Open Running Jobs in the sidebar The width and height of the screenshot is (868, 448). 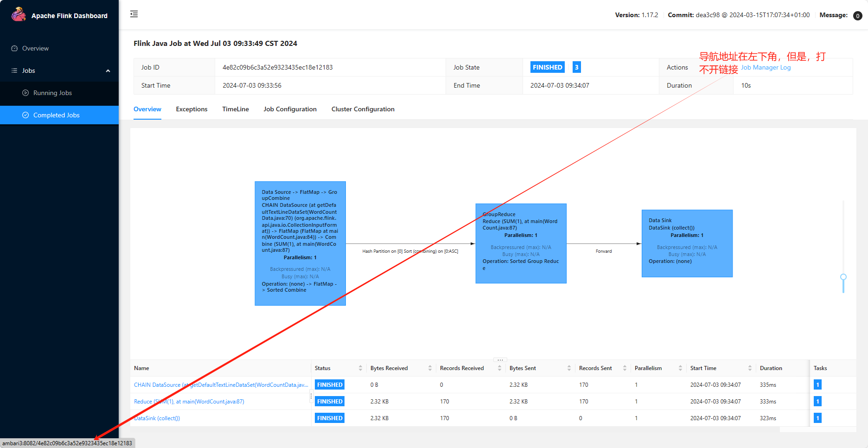52,93
